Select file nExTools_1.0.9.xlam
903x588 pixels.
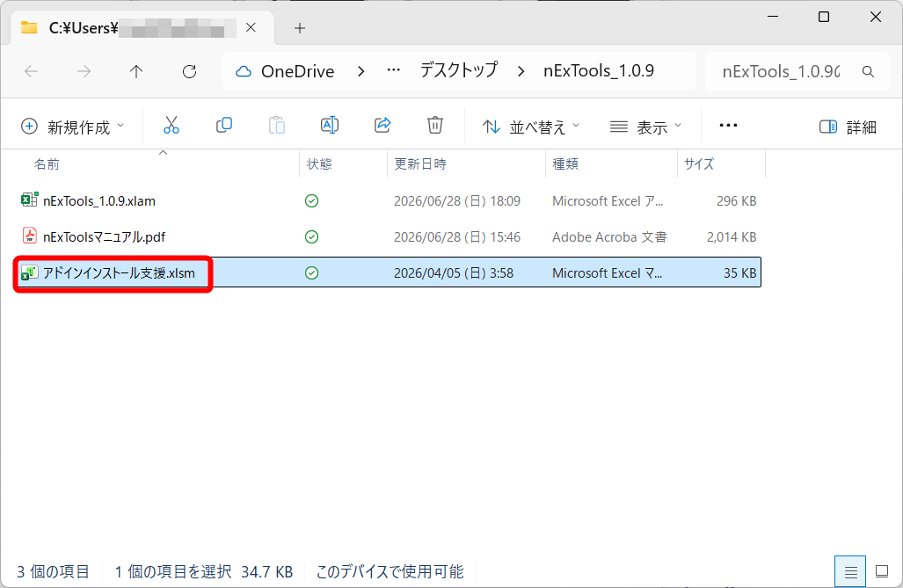point(99,201)
